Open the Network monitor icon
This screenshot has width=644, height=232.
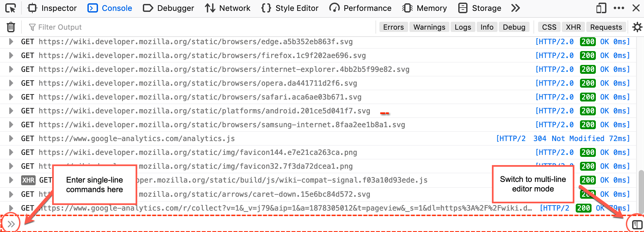(x=210, y=8)
